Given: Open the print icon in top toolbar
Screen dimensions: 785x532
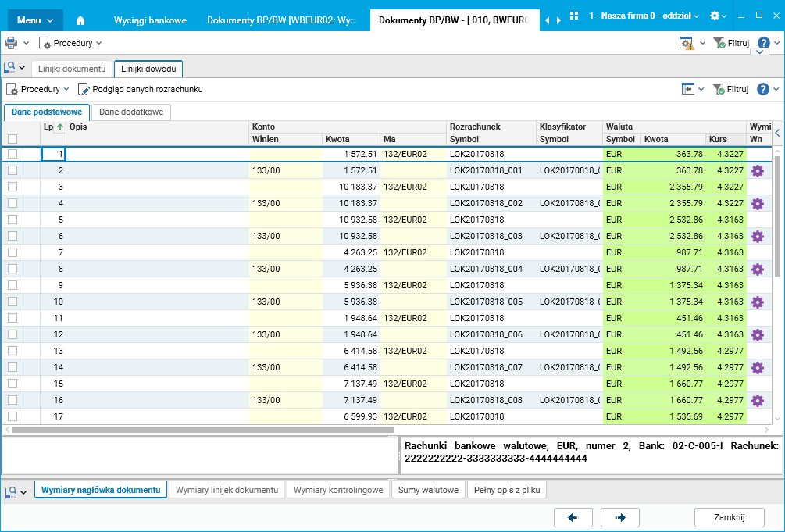Looking at the screenshot, I should click(x=11, y=43).
